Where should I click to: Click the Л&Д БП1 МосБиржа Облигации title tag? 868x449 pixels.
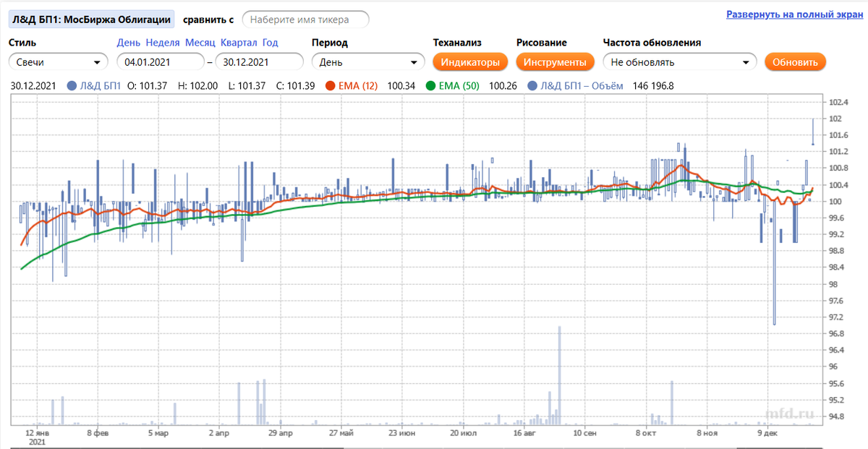point(92,20)
